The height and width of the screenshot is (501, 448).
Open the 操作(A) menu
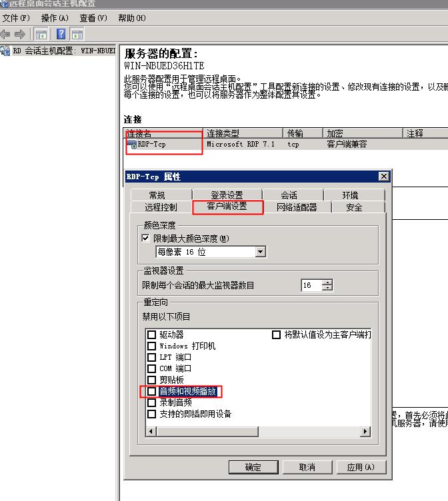(x=55, y=18)
